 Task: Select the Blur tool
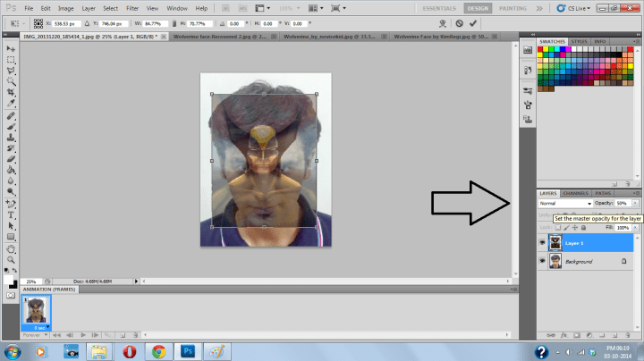coord(11,180)
